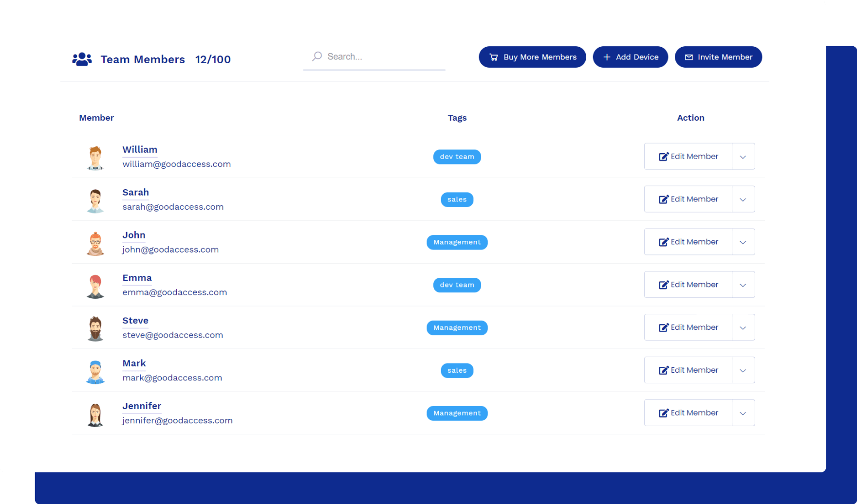Image resolution: width=857 pixels, height=504 pixels.
Task: Click the Team Members group icon
Action: (x=82, y=59)
